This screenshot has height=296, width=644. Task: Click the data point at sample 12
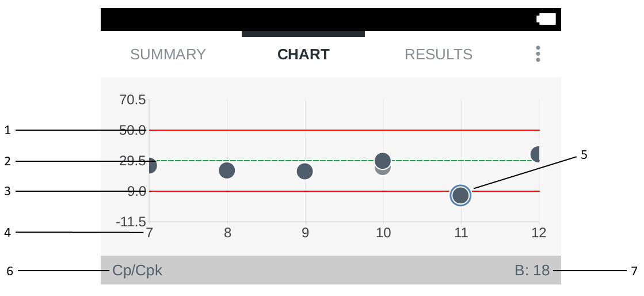(x=537, y=154)
